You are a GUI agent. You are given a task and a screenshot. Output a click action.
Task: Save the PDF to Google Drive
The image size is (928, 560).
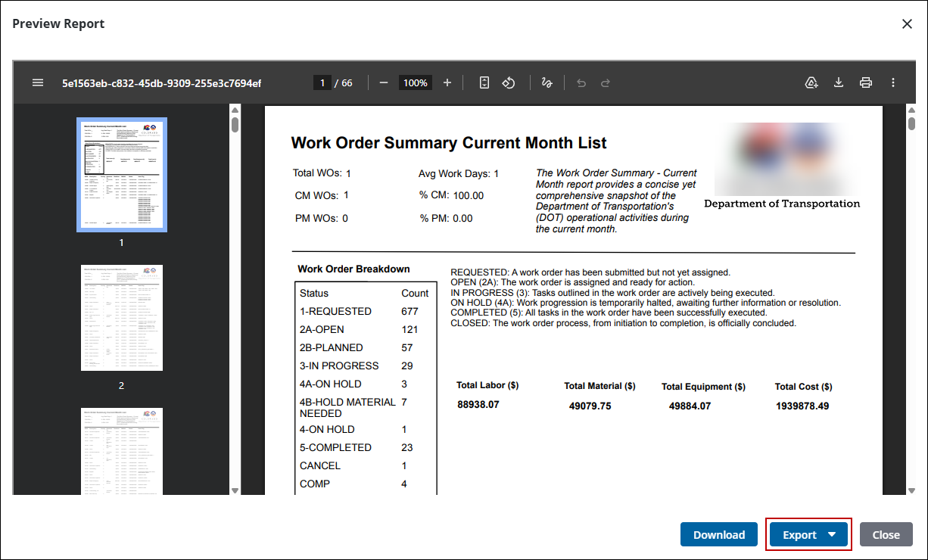tap(811, 83)
